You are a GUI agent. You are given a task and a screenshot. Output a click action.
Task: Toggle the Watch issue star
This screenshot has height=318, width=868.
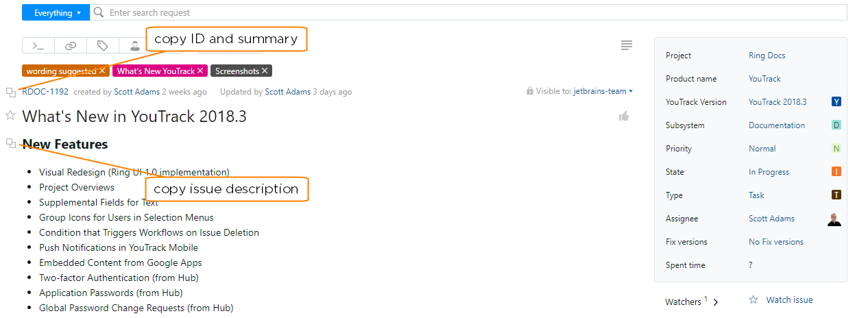point(754,299)
